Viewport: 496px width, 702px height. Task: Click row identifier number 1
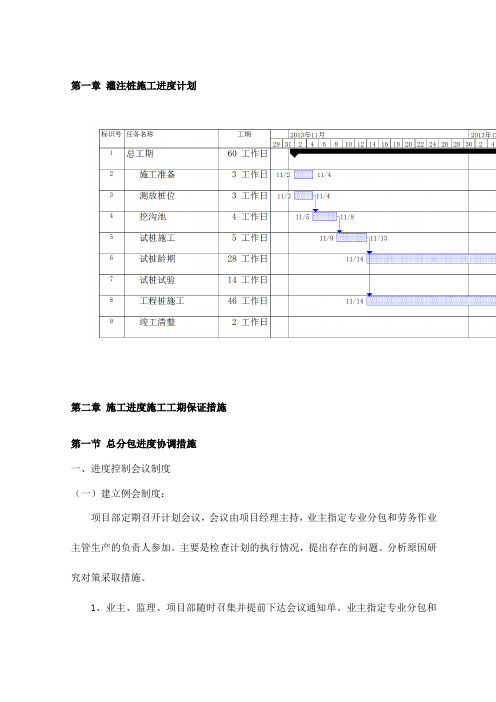111,153
